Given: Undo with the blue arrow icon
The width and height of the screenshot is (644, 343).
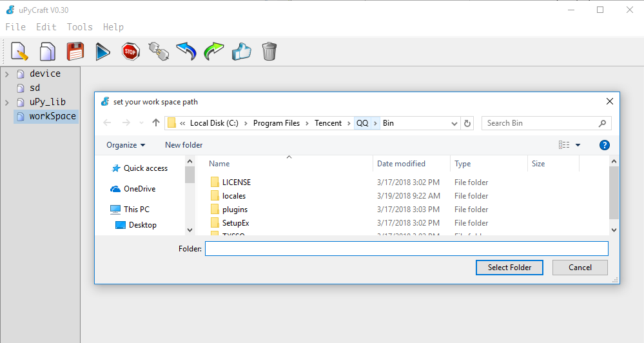Looking at the screenshot, I should coord(186,52).
